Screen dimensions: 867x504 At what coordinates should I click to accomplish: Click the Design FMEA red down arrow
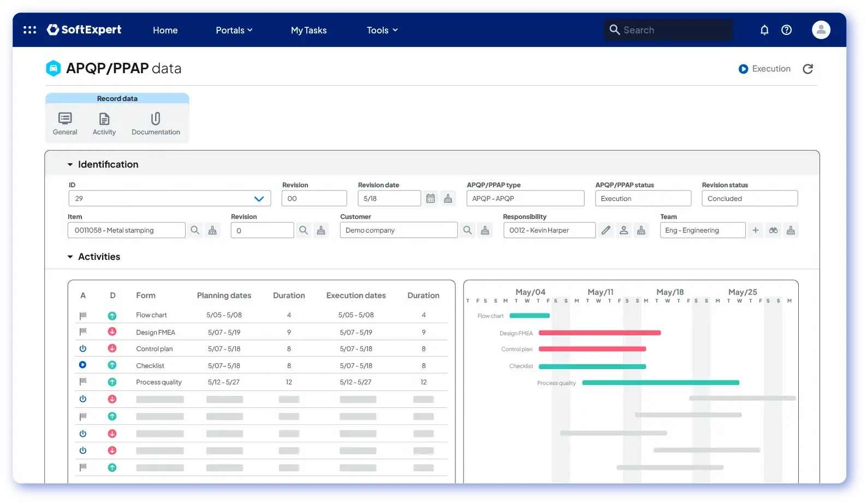pos(112,331)
